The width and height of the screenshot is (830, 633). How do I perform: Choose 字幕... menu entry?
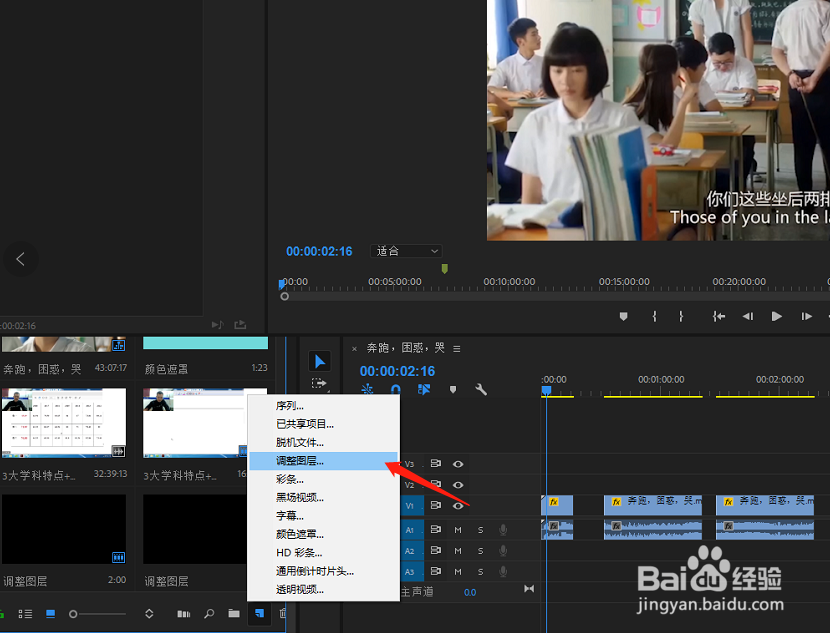point(323,516)
